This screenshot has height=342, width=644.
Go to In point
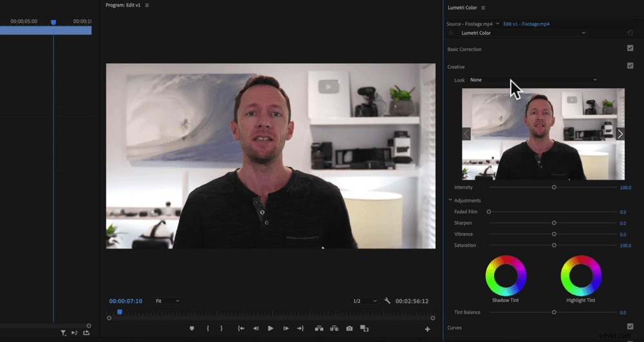click(241, 328)
